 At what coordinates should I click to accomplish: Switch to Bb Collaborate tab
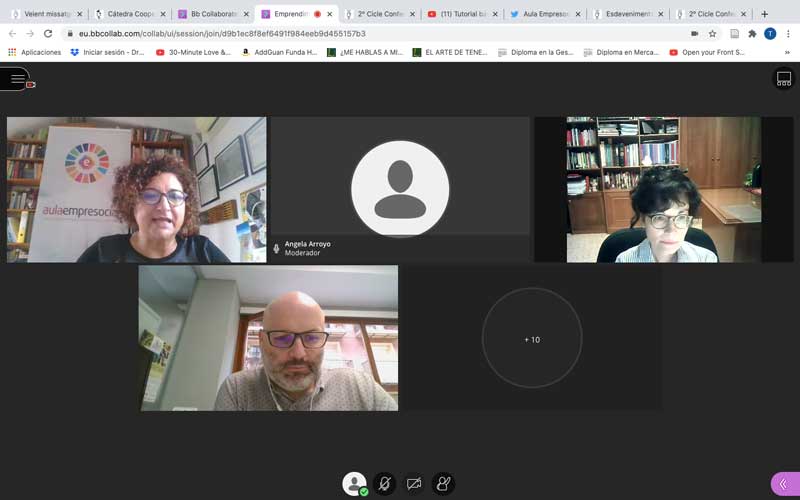[213, 14]
